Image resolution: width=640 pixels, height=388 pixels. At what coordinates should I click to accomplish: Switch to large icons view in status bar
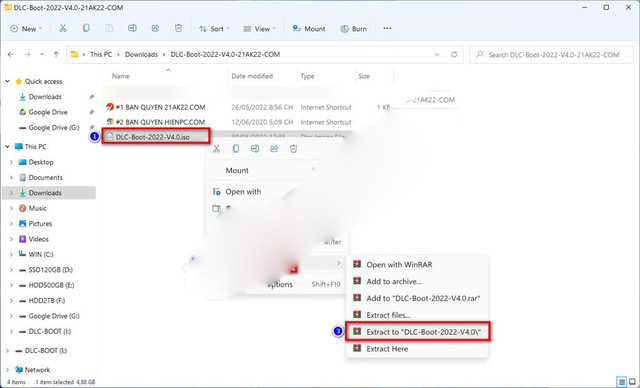pyautogui.click(x=632, y=382)
